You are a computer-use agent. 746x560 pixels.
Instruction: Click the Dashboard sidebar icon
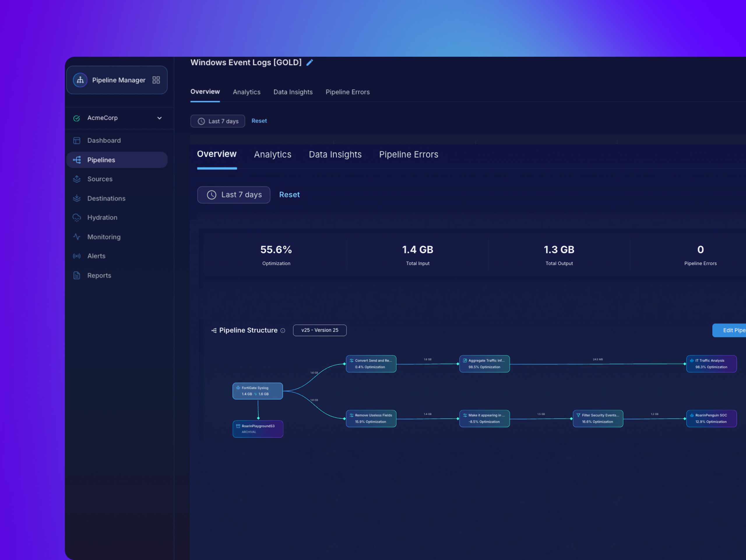point(77,141)
